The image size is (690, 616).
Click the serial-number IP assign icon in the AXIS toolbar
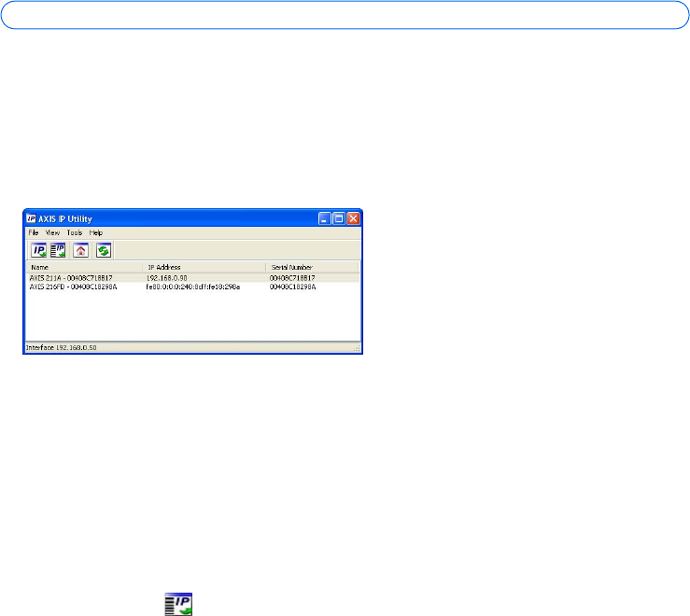click(x=58, y=250)
